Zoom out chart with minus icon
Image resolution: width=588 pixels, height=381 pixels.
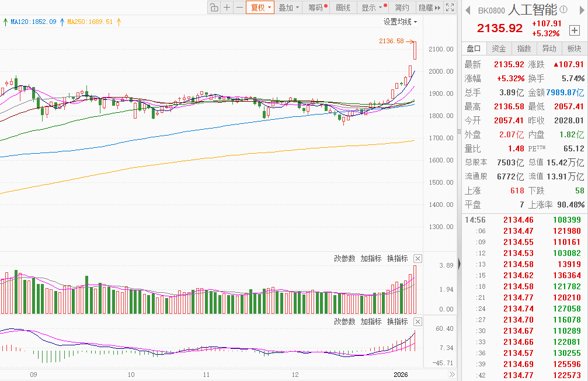[x=239, y=8]
